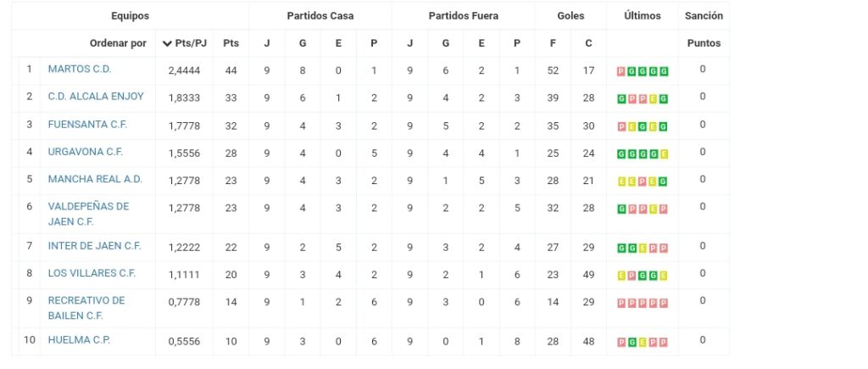View RECREATIVO DE BAILEN C.F. team
Screen dimensions: 868x369
pos(86,308)
